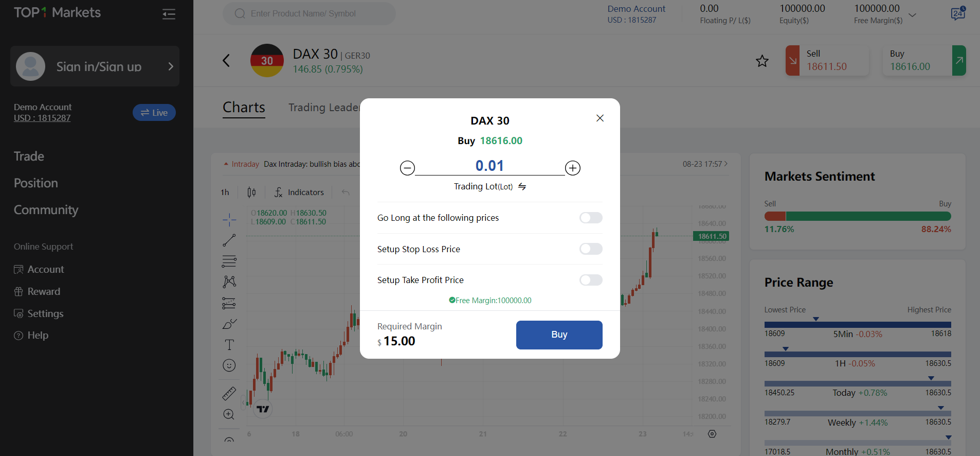
Task: Click the plus icon to increase lot
Action: [x=572, y=168]
